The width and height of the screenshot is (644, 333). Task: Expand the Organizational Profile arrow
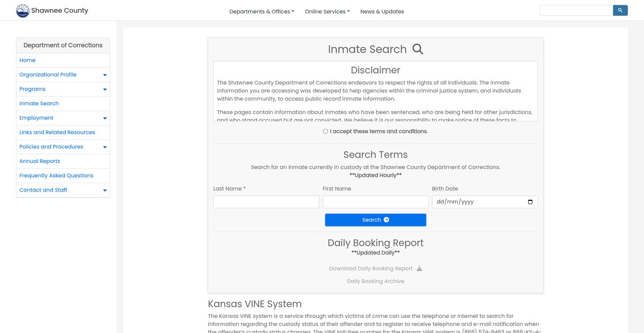tap(105, 75)
